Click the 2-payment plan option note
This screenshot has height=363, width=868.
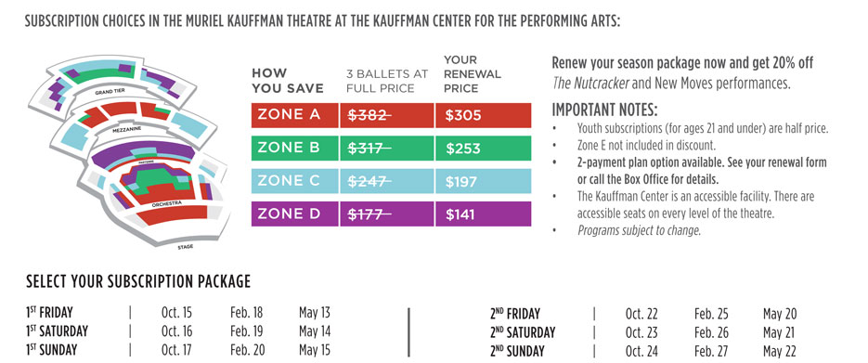(x=702, y=172)
